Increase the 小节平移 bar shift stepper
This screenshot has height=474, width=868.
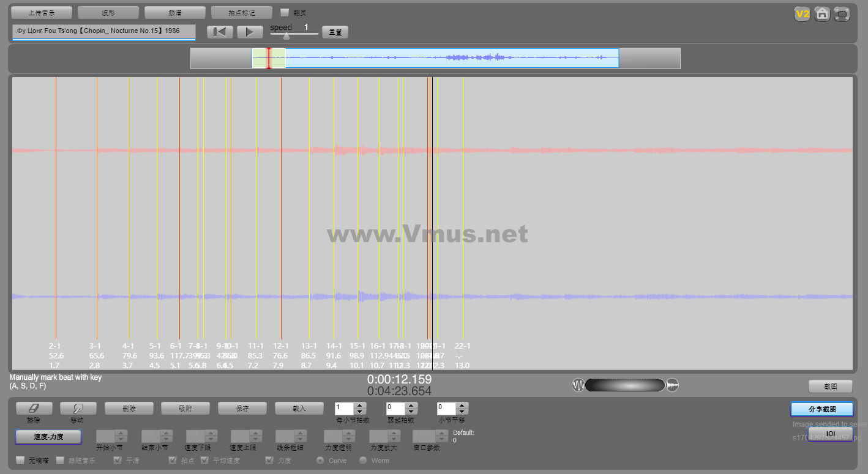coord(462,405)
